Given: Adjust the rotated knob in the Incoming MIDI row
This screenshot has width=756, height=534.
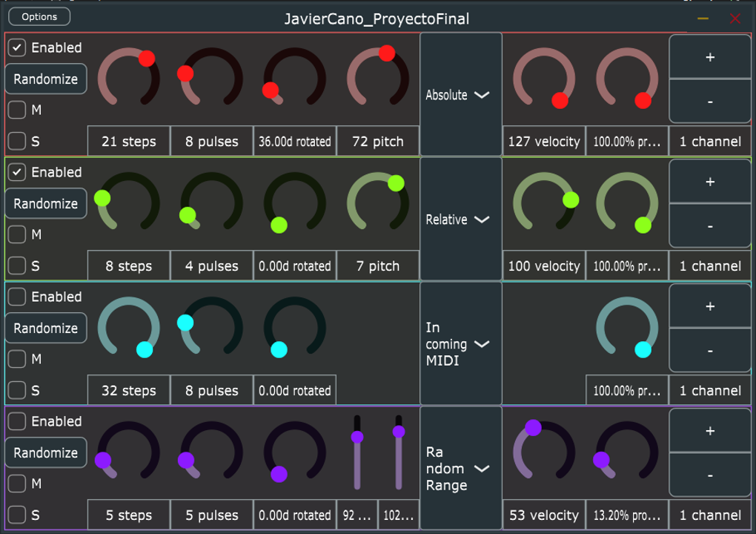Looking at the screenshot, I should pos(294,329).
